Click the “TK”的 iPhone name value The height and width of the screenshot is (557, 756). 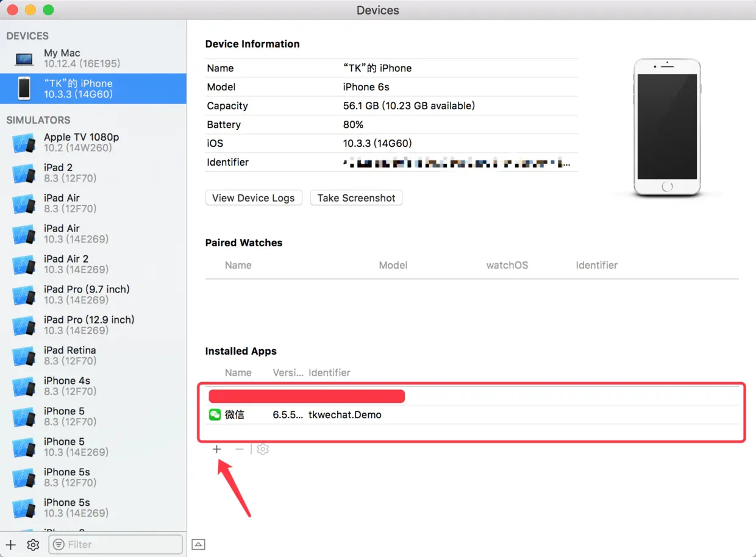pyautogui.click(x=377, y=68)
